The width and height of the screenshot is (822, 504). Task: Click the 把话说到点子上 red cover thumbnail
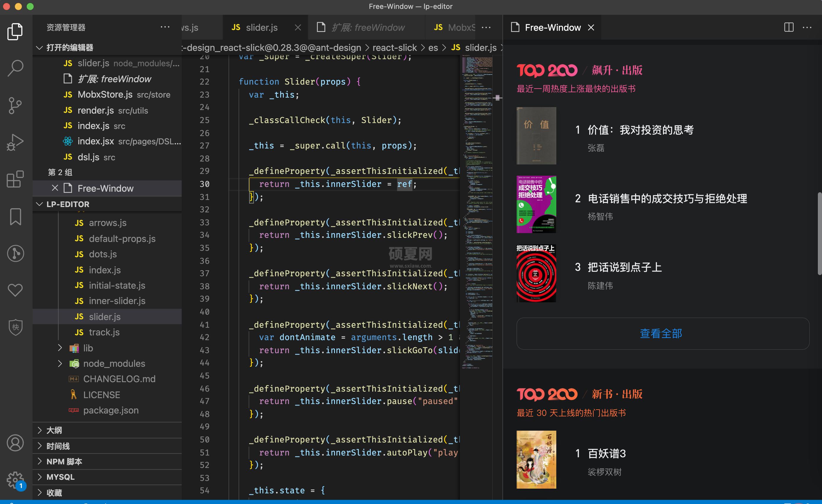pos(536,273)
